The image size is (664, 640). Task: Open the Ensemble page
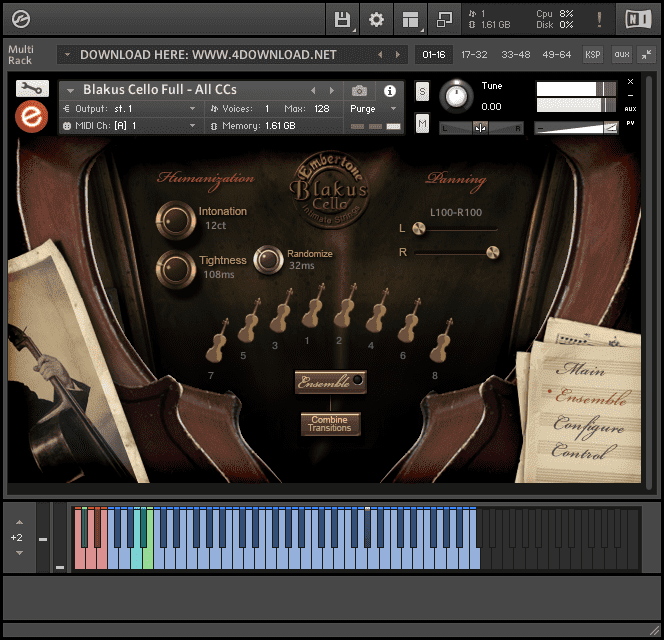pos(591,397)
